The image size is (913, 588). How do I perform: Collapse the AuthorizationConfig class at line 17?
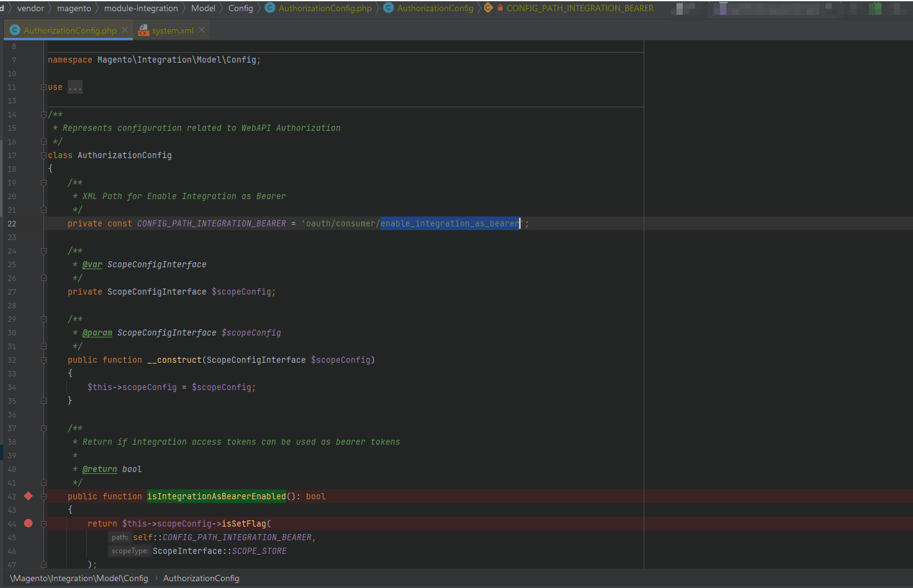click(43, 155)
